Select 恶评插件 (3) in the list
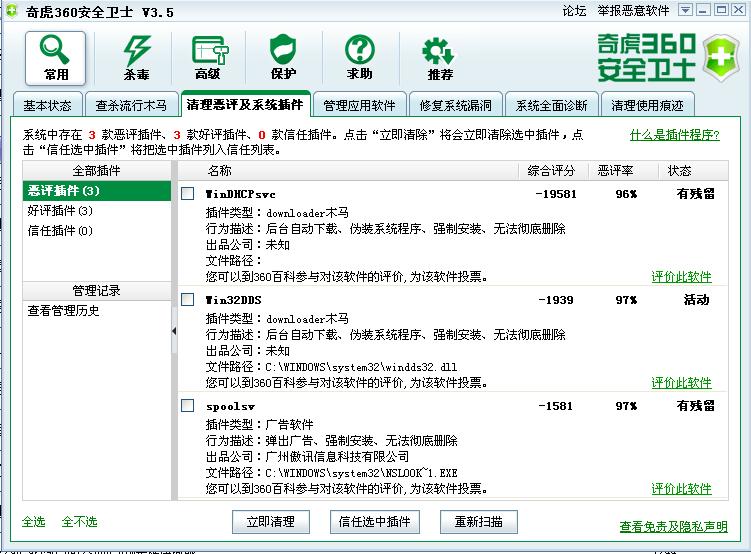Image resolution: width=751 pixels, height=554 pixels. (x=97, y=191)
